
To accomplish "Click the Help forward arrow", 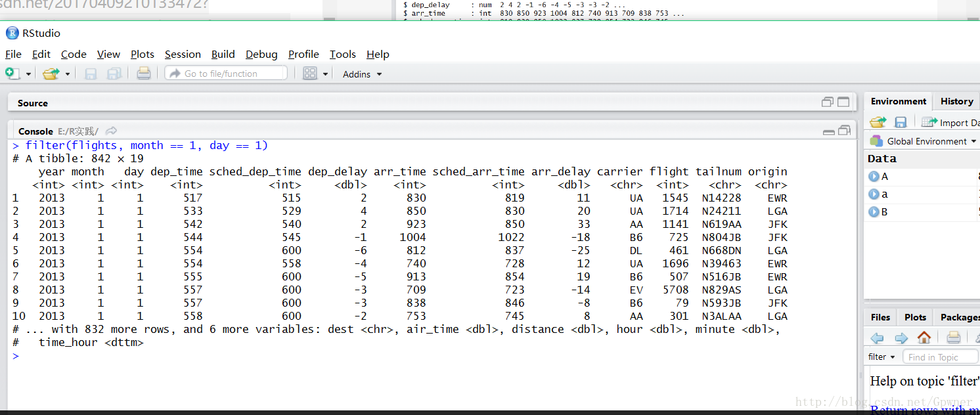I will click(x=901, y=338).
